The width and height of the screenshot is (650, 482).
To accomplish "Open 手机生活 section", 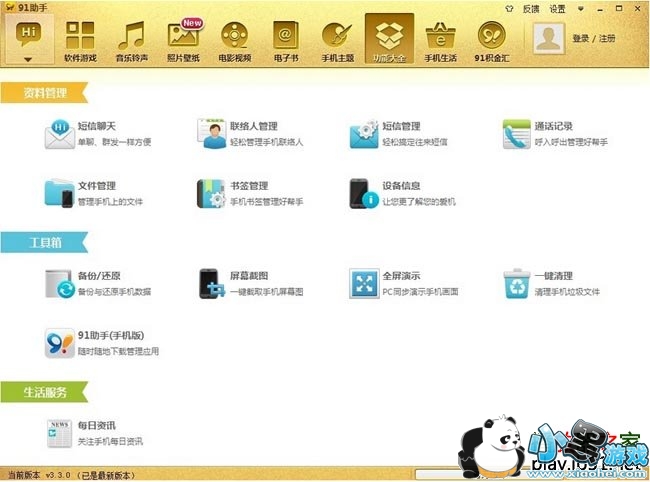I will click(440, 41).
